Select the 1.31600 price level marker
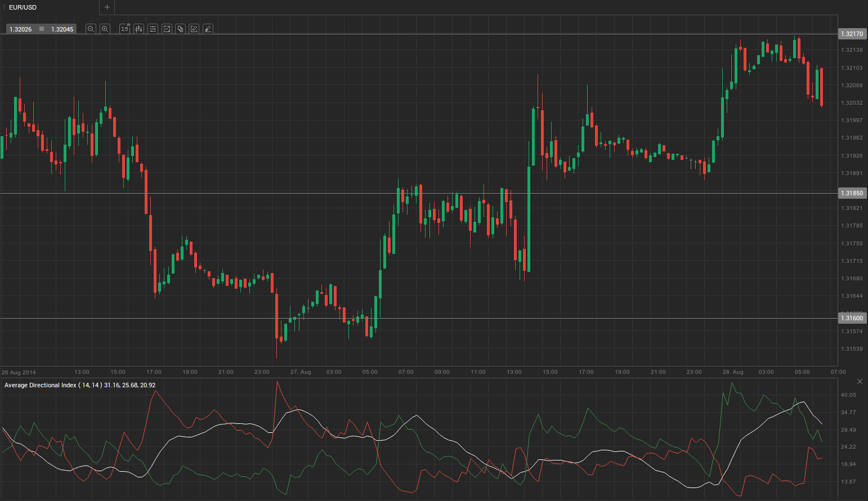The width and height of the screenshot is (868, 501). [852, 318]
